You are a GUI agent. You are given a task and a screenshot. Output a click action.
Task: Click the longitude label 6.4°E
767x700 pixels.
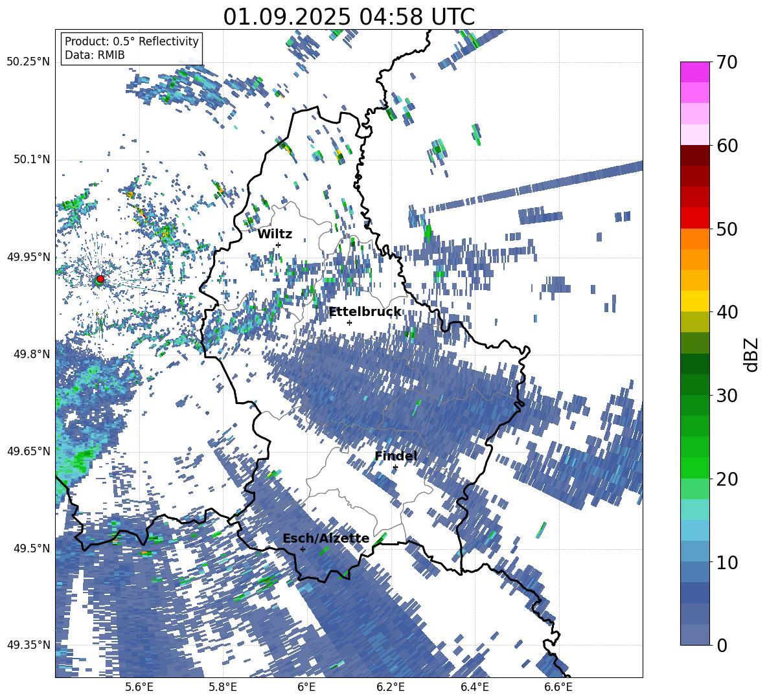[x=474, y=687]
